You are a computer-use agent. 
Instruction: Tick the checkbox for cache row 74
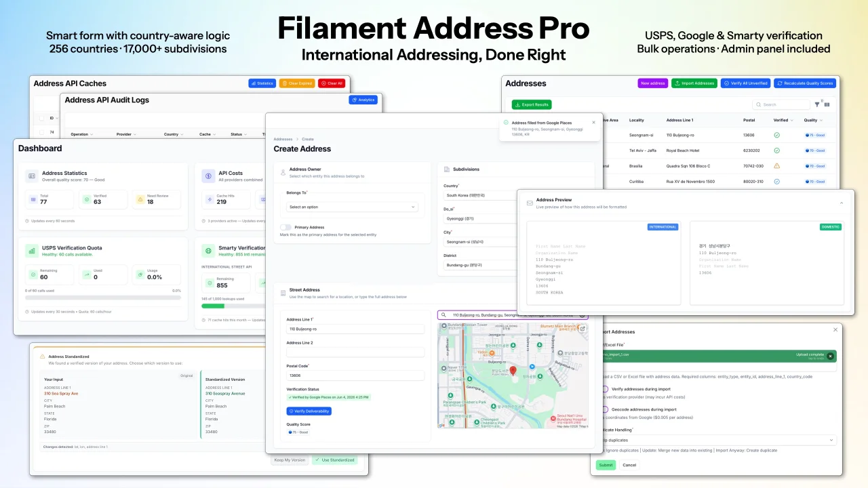tap(42, 132)
